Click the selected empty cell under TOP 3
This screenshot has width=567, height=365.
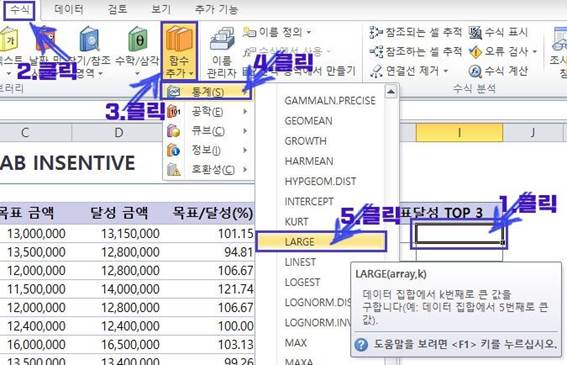[459, 234]
